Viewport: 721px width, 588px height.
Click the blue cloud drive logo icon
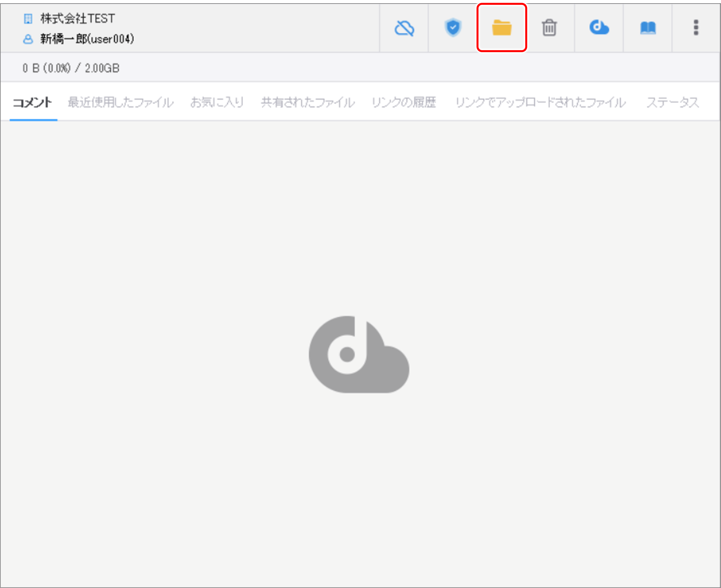[x=599, y=27]
